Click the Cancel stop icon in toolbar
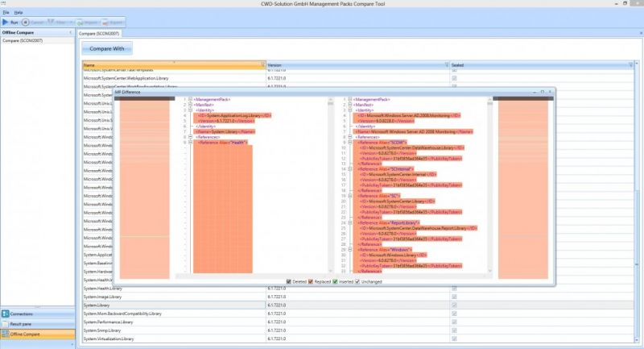644x349 pixels. pyautogui.click(x=26, y=23)
